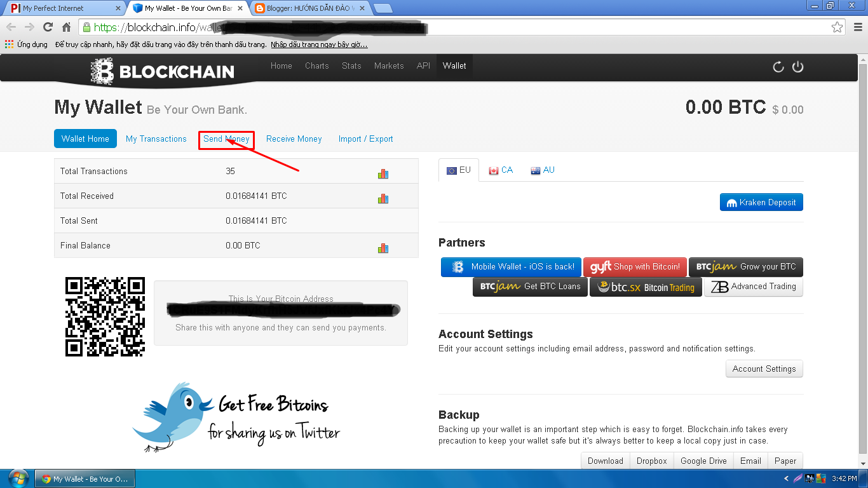The width and height of the screenshot is (868, 488).
Task: Click the Email backup button
Action: tap(750, 461)
